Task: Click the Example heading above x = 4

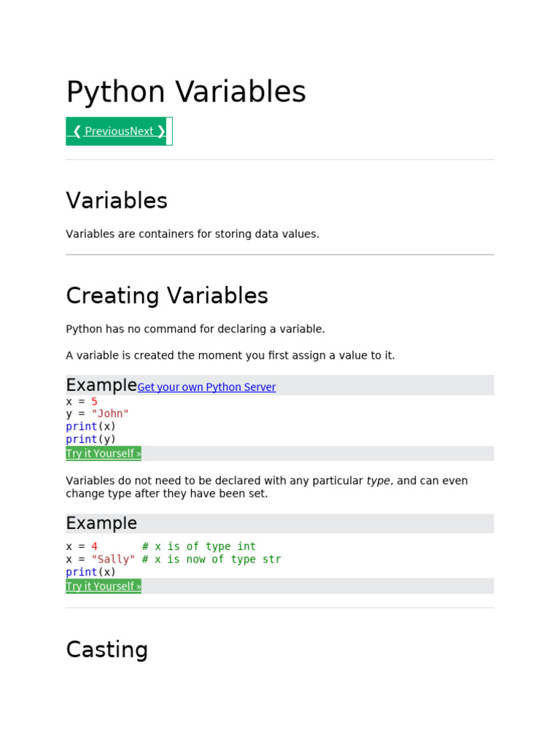Action: [101, 523]
